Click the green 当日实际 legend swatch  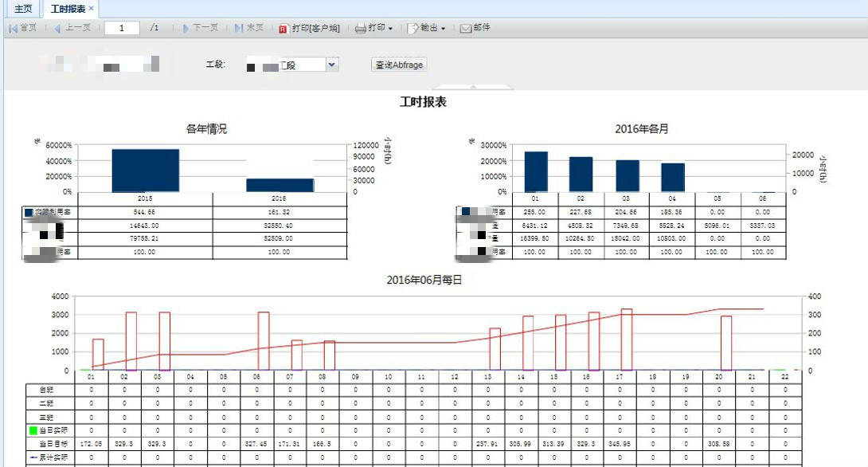click(x=33, y=431)
